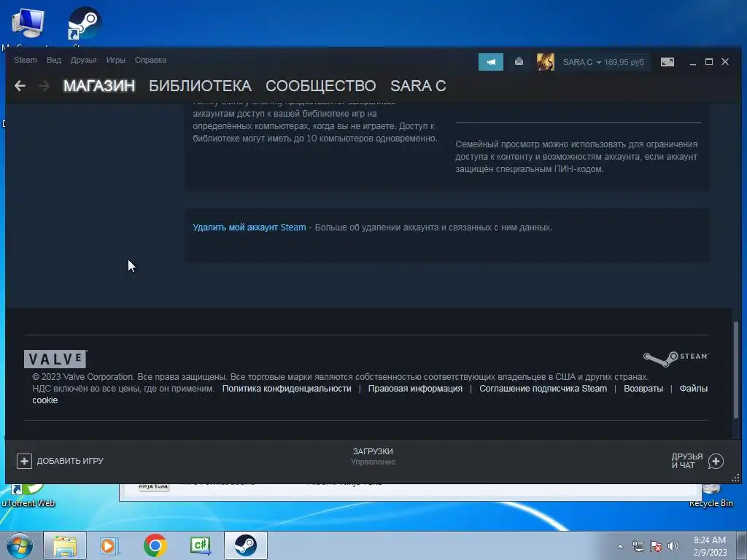Open the Игры menu
Image resolution: width=747 pixels, height=560 pixels.
(116, 60)
